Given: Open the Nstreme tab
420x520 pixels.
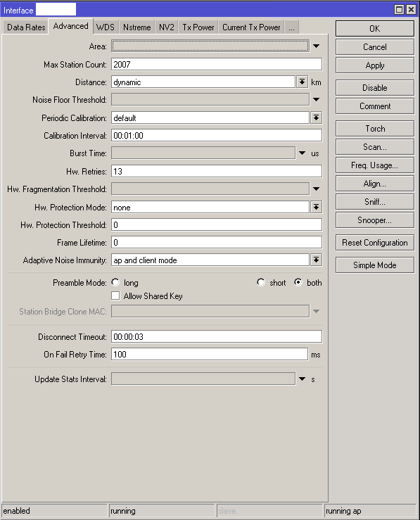Looking at the screenshot, I should click(136, 27).
